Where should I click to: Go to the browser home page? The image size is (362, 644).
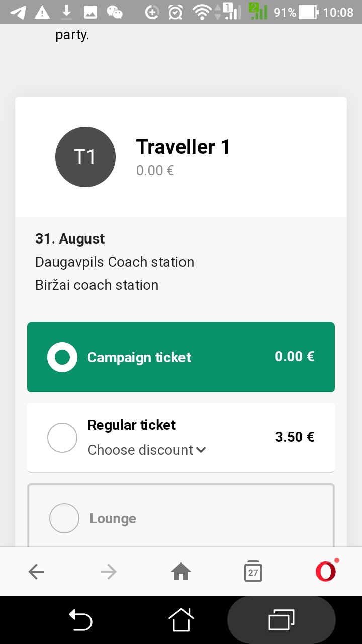click(x=181, y=571)
